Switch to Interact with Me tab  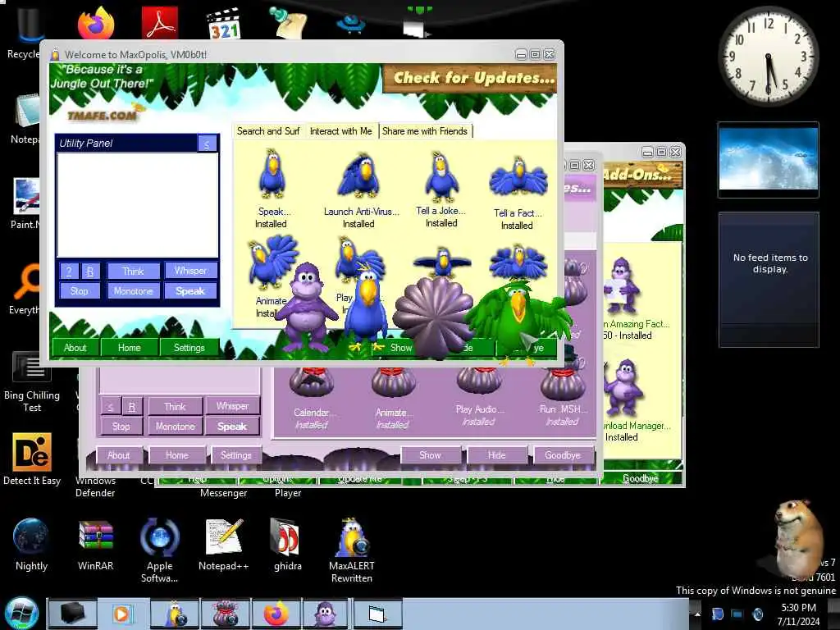[340, 131]
